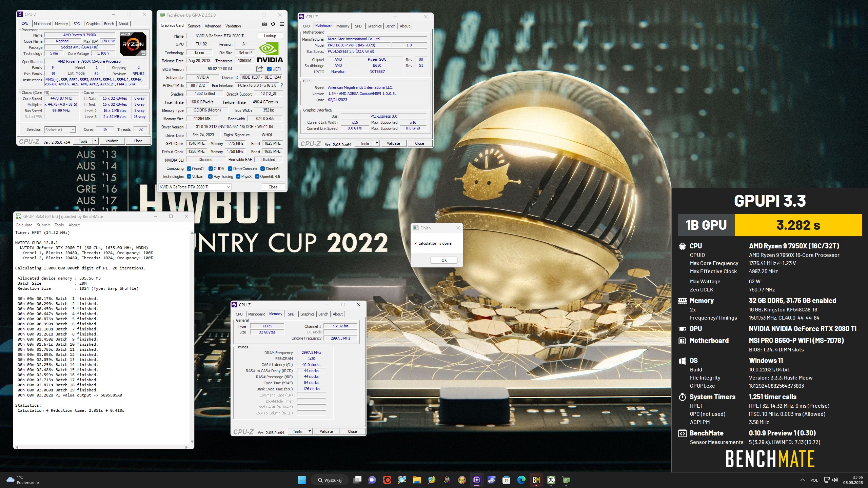The height and width of the screenshot is (488, 868).
Task: Click OK in the Finish dialog
Action: (x=444, y=260)
